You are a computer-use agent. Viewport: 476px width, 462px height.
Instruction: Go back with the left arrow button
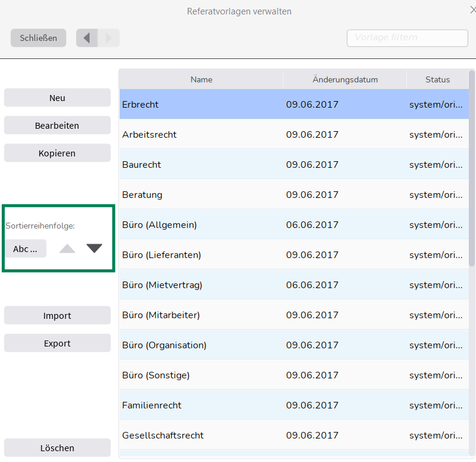pos(87,38)
